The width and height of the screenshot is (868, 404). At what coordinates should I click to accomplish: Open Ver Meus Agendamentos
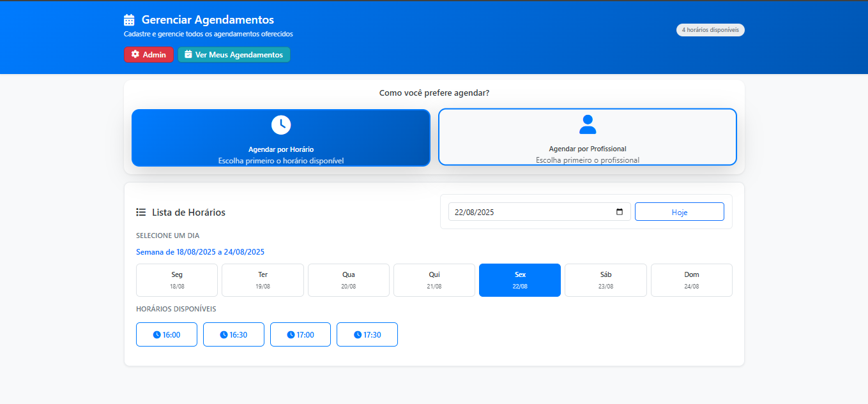(x=234, y=55)
